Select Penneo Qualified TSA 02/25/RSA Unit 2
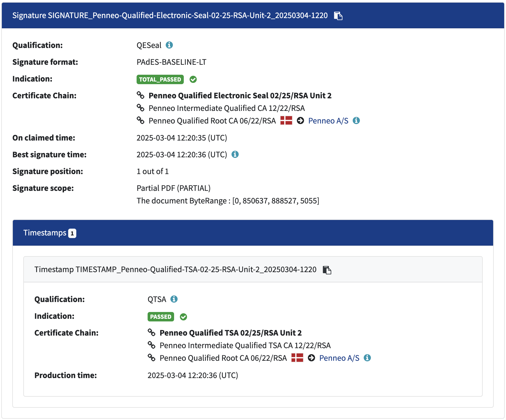 pos(230,333)
